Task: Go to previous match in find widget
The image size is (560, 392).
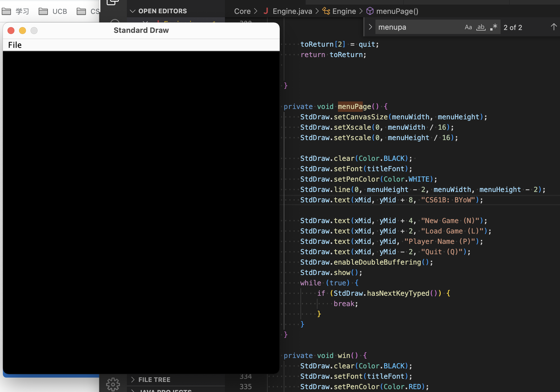Action: coord(553,27)
